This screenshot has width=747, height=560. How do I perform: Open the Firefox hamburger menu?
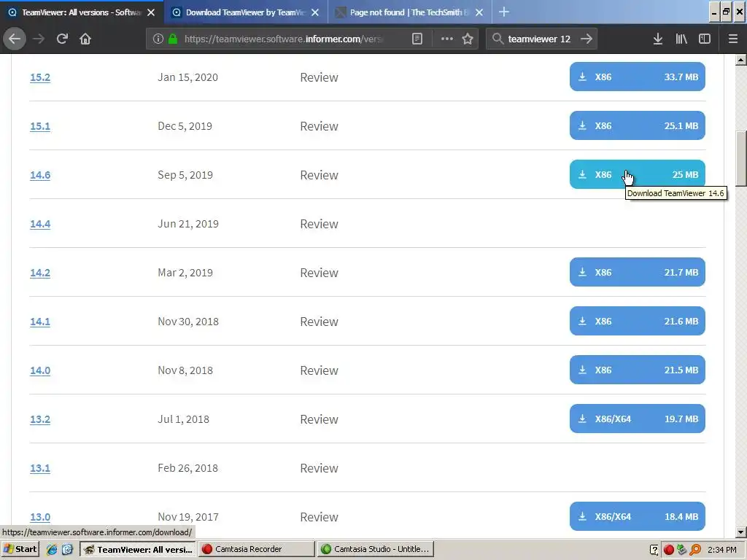click(733, 39)
